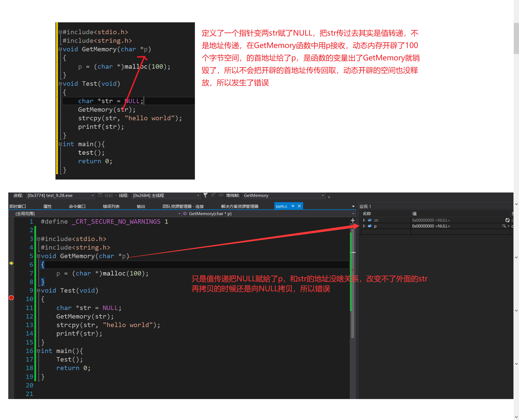Expand the str watch entry

[x=364, y=220]
